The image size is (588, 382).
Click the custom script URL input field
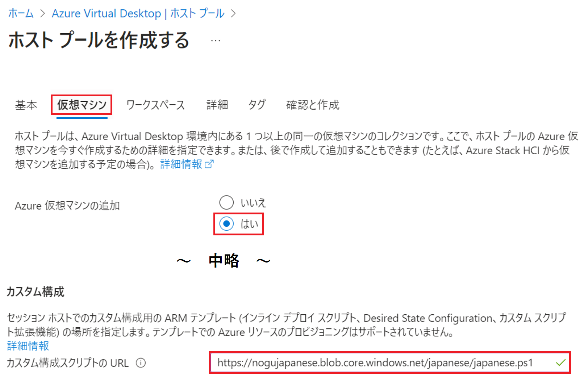[x=389, y=362]
